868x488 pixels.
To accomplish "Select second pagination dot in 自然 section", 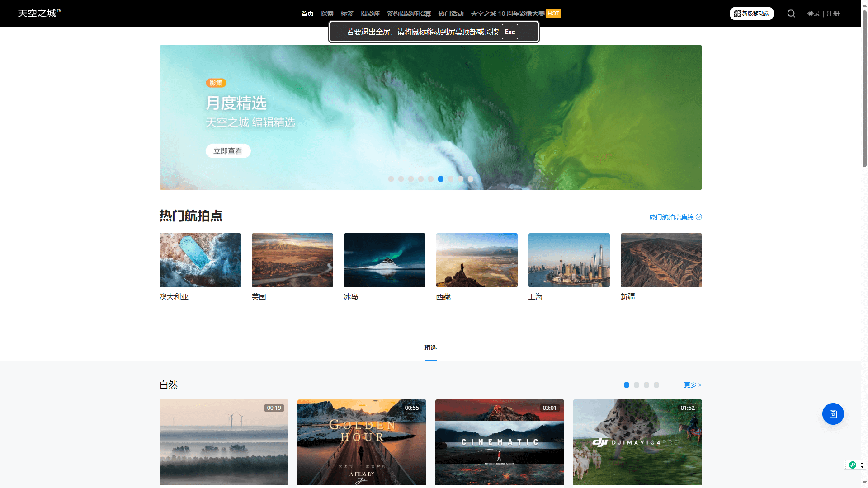I will [x=637, y=385].
